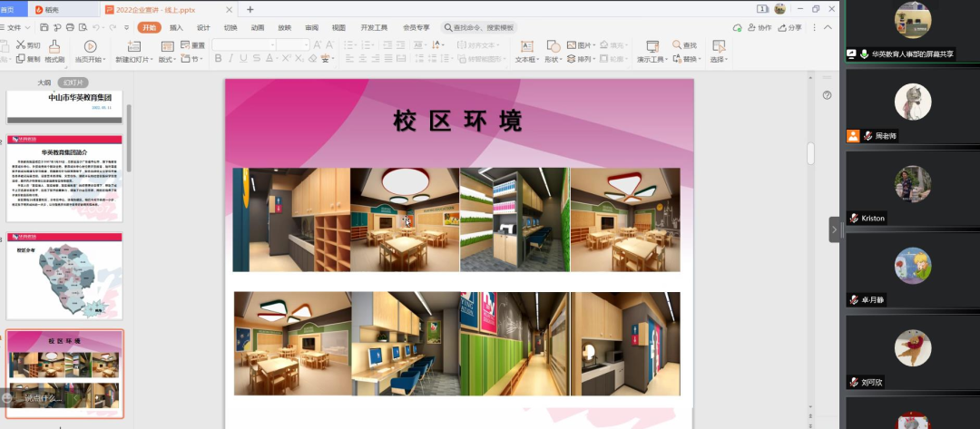Click the Find (查找) magnifier icon
The height and width of the screenshot is (429, 980).
coord(677,45)
